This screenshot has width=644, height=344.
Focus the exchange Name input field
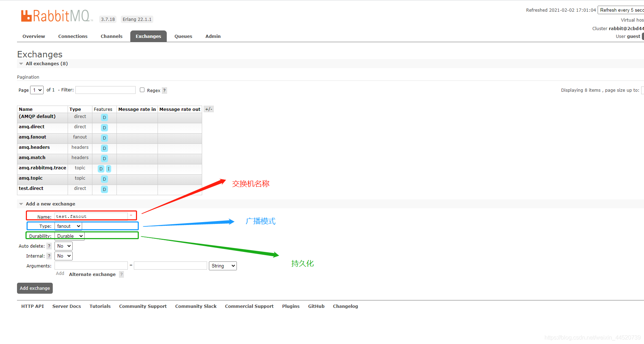coord(91,216)
